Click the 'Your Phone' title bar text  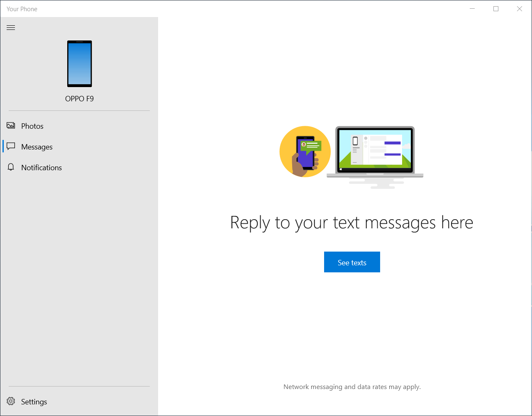22,9
